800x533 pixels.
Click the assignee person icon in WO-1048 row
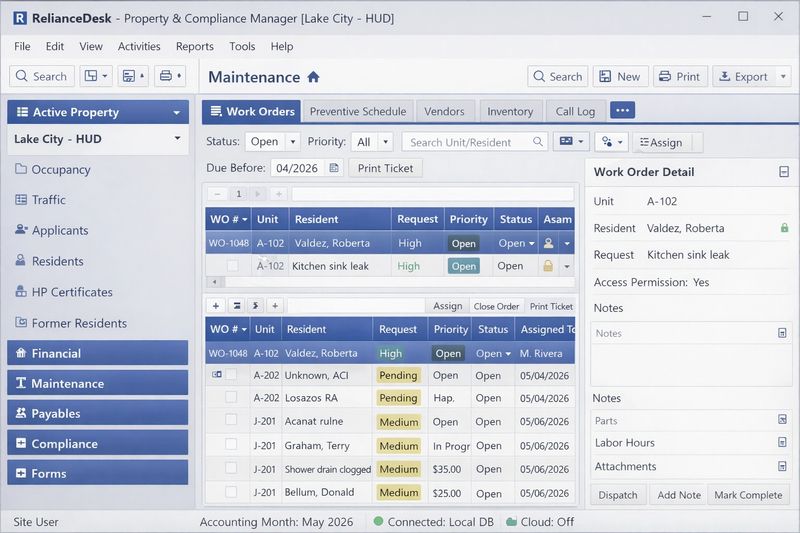click(x=547, y=243)
